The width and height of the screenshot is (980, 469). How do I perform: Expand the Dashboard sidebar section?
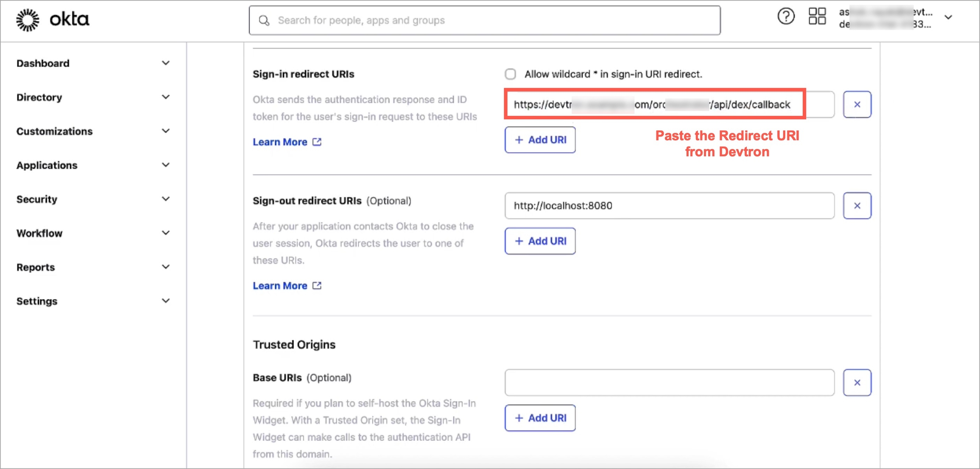(x=165, y=63)
